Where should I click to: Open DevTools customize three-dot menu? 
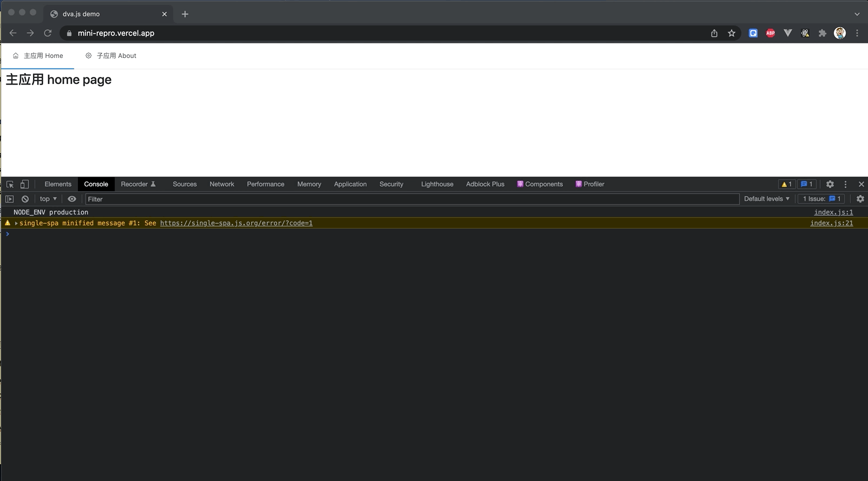pyautogui.click(x=845, y=184)
